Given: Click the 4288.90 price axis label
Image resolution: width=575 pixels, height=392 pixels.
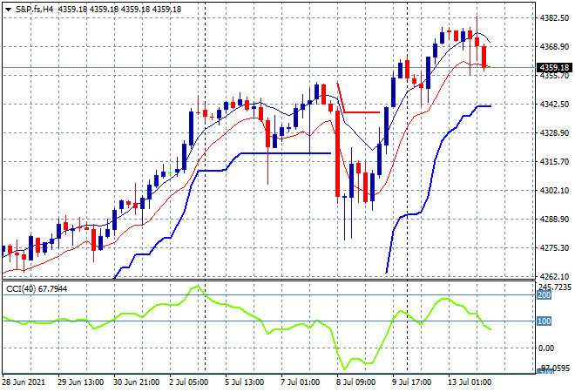Looking at the screenshot, I should point(554,219).
